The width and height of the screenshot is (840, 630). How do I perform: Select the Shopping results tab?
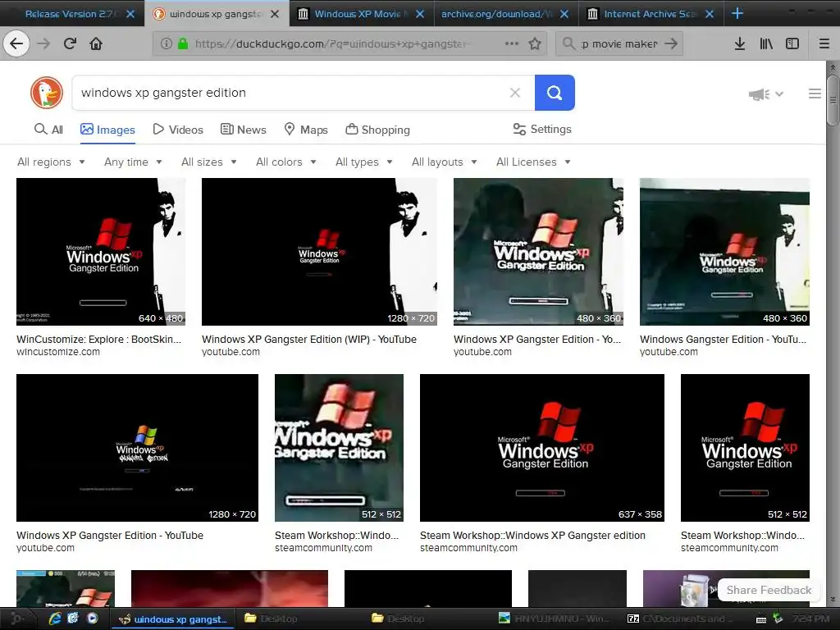coord(377,130)
